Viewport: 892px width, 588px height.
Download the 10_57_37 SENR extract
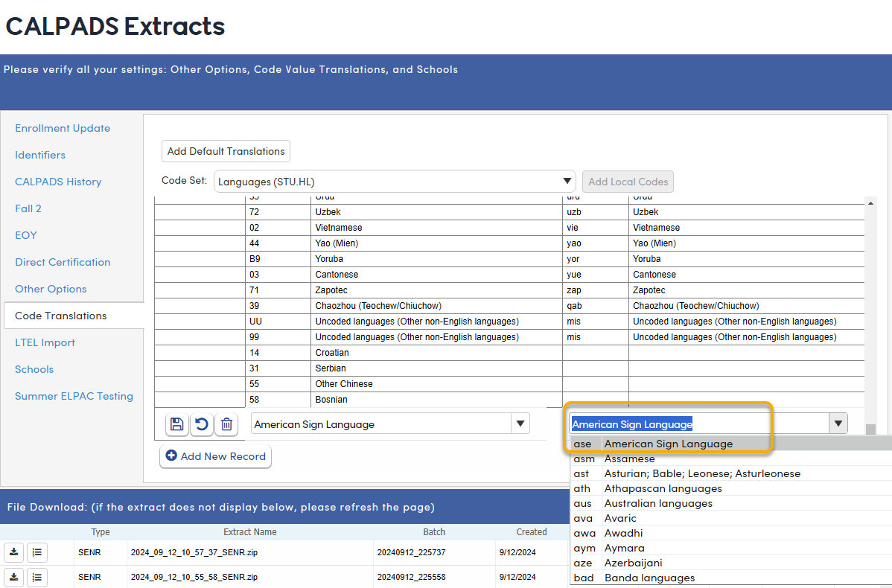pos(13,552)
